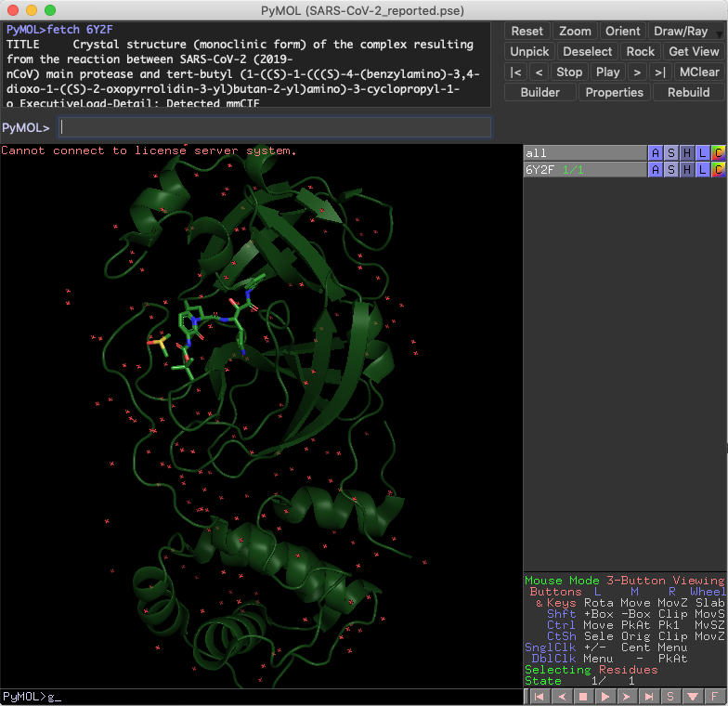Click the bottom step-forward frame icon
Screen dimensions: 728x706
click(x=627, y=697)
